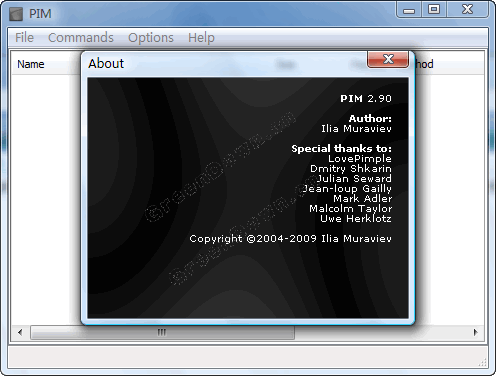Click the 'Jean-loup Gailly' credit line

(x=347, y=189)
